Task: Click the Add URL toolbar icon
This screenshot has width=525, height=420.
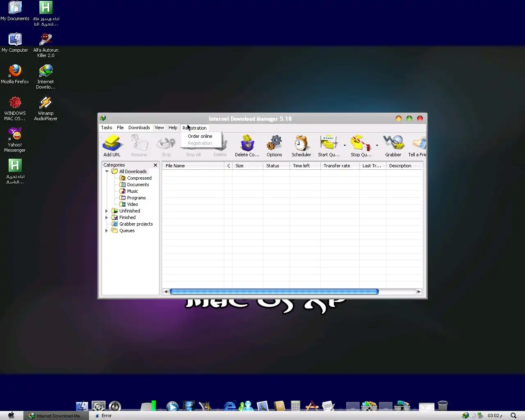Action: (x=112, y=146)
